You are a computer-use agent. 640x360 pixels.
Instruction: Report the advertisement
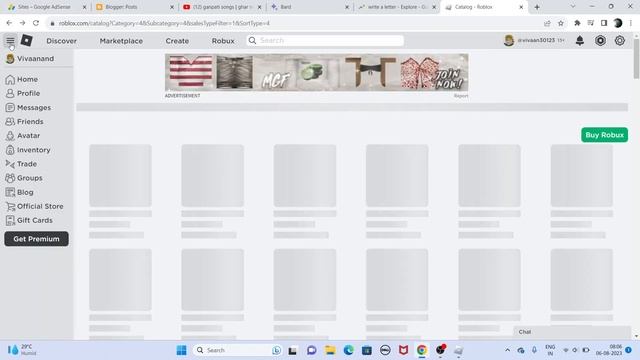(x=461, y=96)
